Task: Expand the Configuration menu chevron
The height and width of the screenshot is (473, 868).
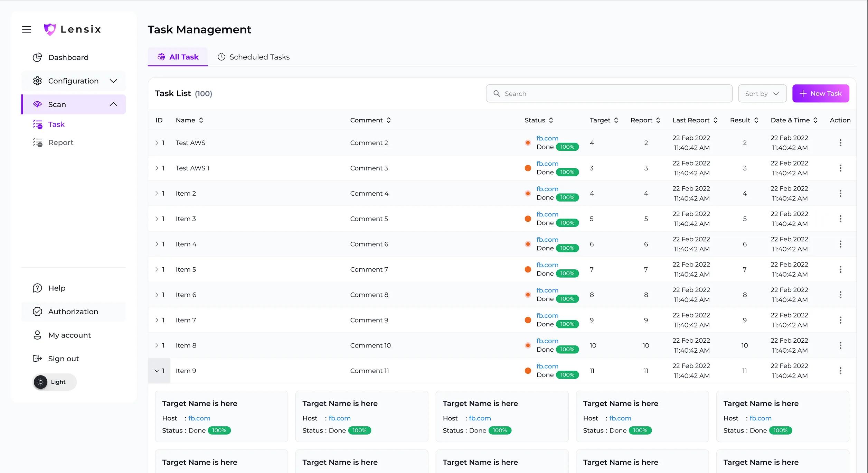Action: tap(113, 81)
